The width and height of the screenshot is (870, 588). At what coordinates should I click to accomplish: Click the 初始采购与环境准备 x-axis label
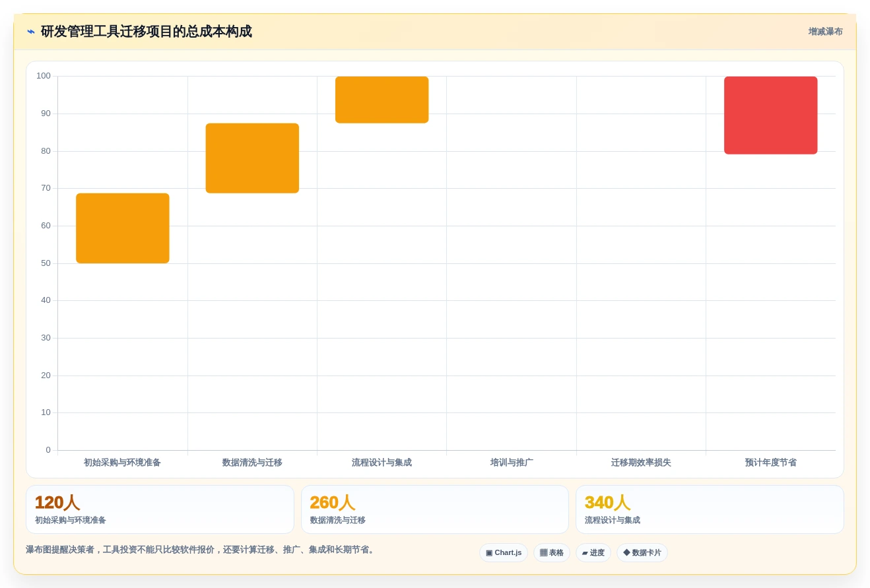pos(122,463)
